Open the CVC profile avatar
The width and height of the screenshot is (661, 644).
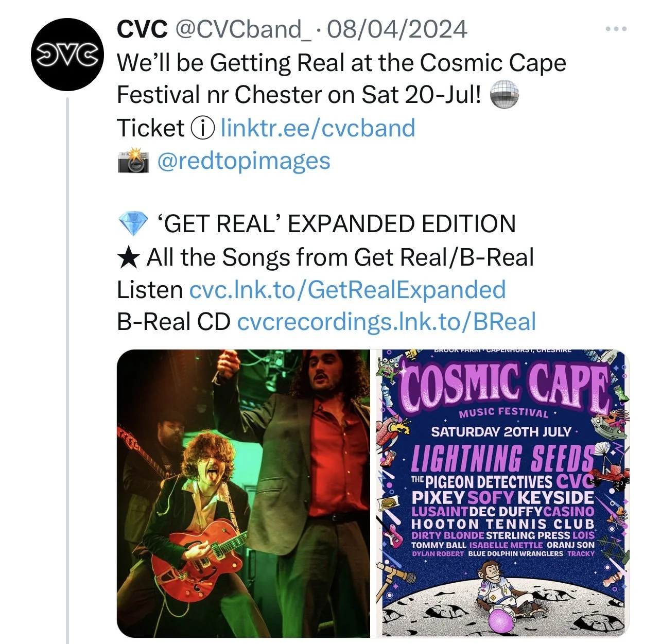click(x=67, y=55)
